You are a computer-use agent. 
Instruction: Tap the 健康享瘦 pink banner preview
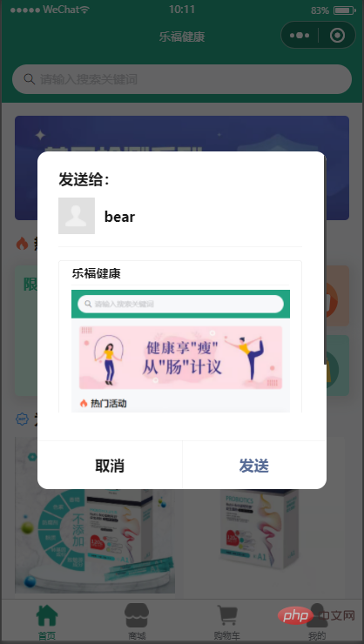[x=180, y=358]
